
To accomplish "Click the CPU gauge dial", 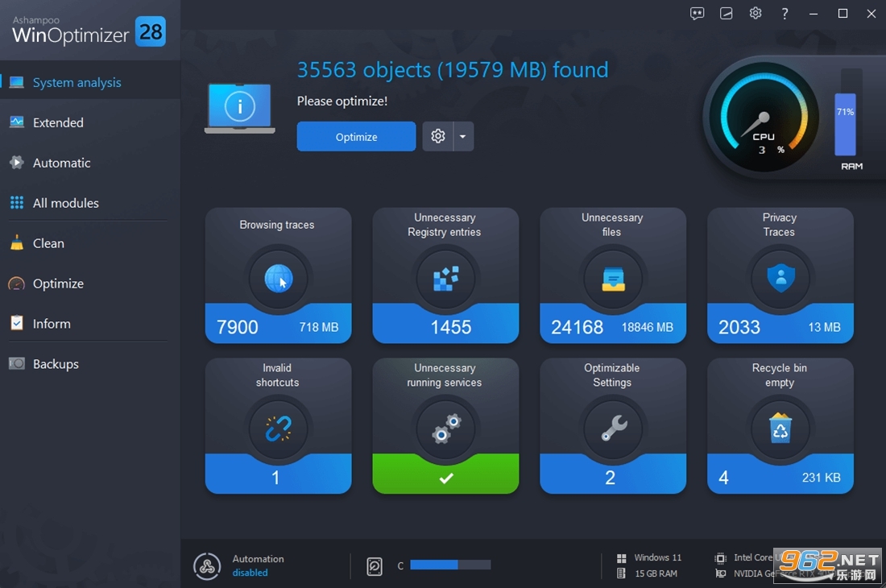I will [x=762, y=118].
